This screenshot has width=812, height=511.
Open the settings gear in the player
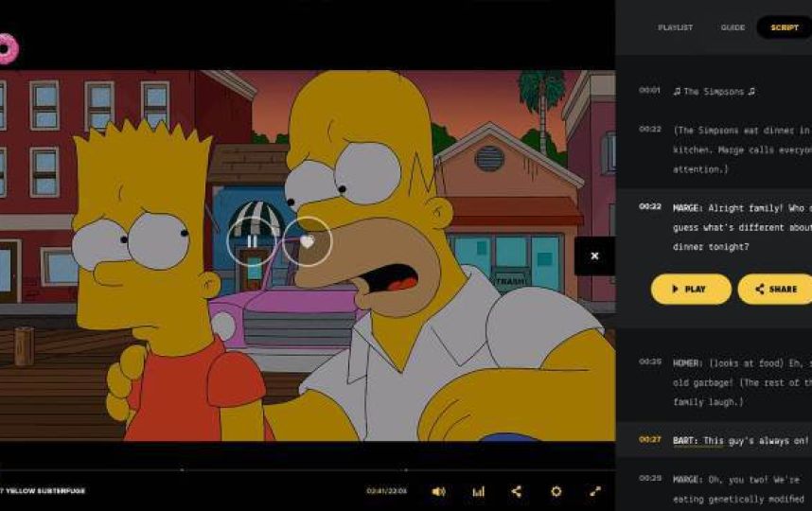coord(556,491)
